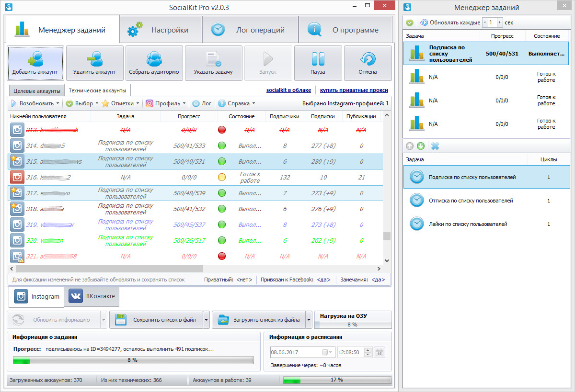Open the Лог операций tab
The width and height of the screenshot is (575, 392).
(x=250, y=30)
